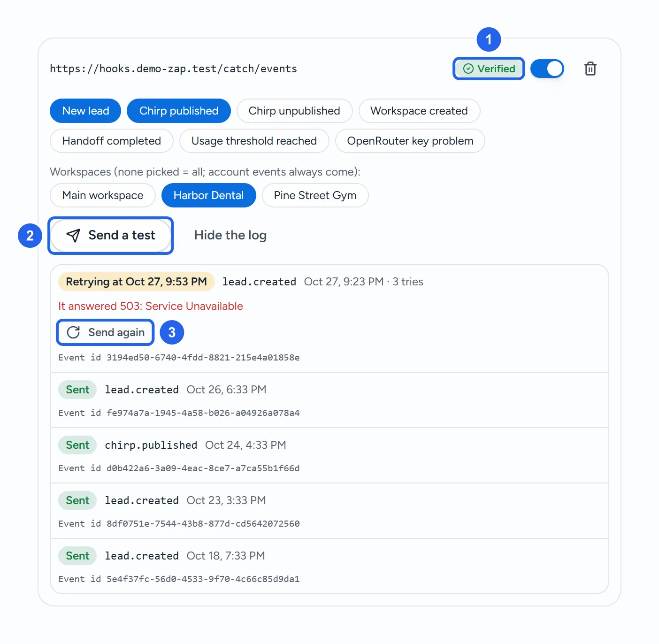Click the Retrying at Oct 27, 9:53 PM badge

coord(137,282)
